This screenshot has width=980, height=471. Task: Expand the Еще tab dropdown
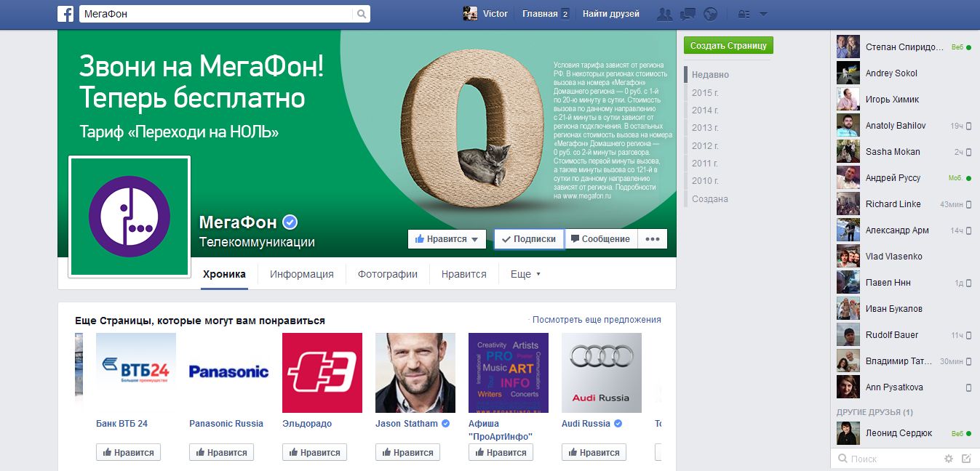(x=525, y=274)
